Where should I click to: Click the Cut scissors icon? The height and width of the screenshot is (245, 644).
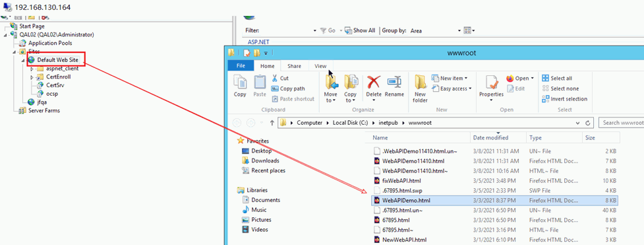point(275,78)
